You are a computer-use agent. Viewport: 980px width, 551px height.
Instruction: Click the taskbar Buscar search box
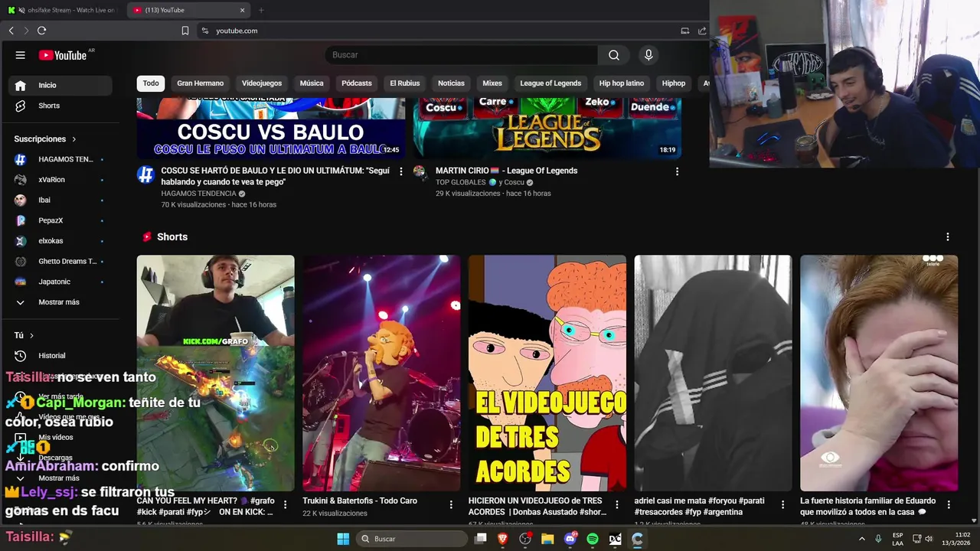point(413,539)
